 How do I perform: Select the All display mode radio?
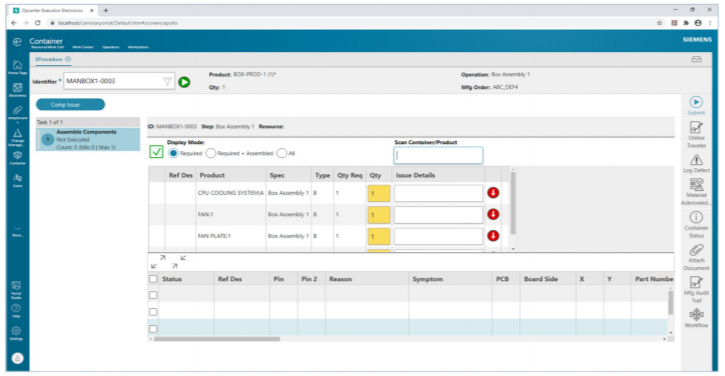pyautogui.click(x=282, y=153)
